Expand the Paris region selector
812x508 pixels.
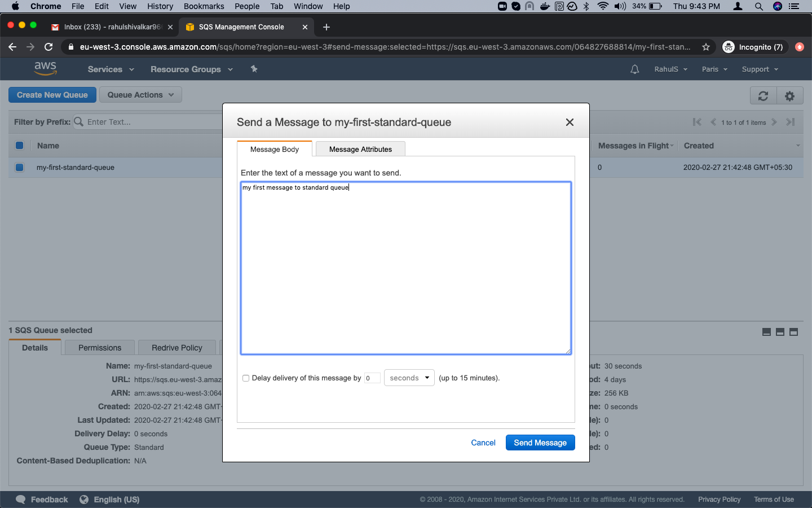(x=714, y=69)
